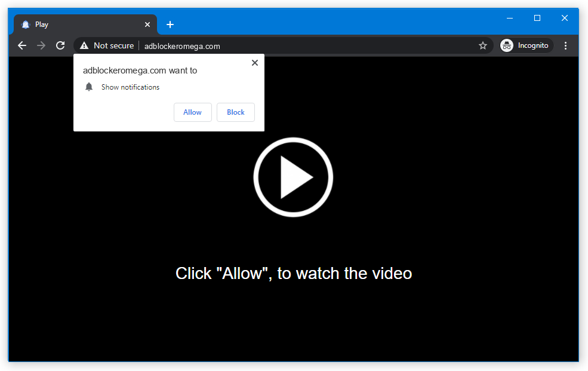Close the Play tab

(147, 24)
